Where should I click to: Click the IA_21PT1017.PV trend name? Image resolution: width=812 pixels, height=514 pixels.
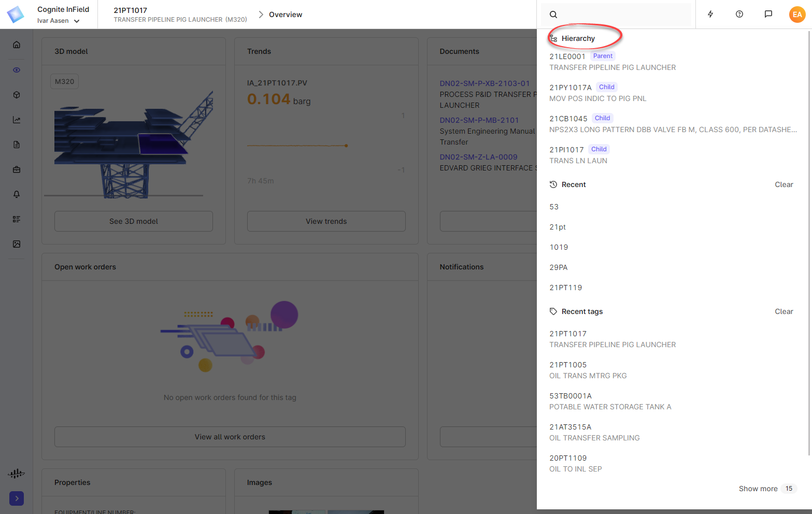[x=277, y=83]
